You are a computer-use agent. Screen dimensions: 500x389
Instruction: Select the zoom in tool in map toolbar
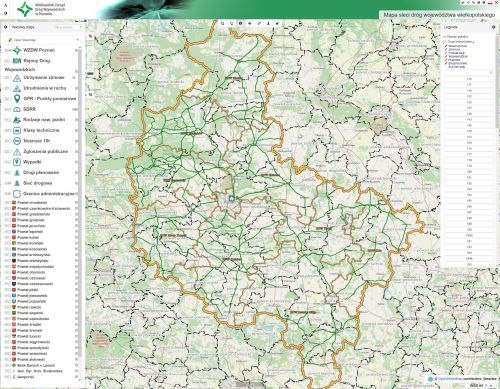click(x=222, y=23)
